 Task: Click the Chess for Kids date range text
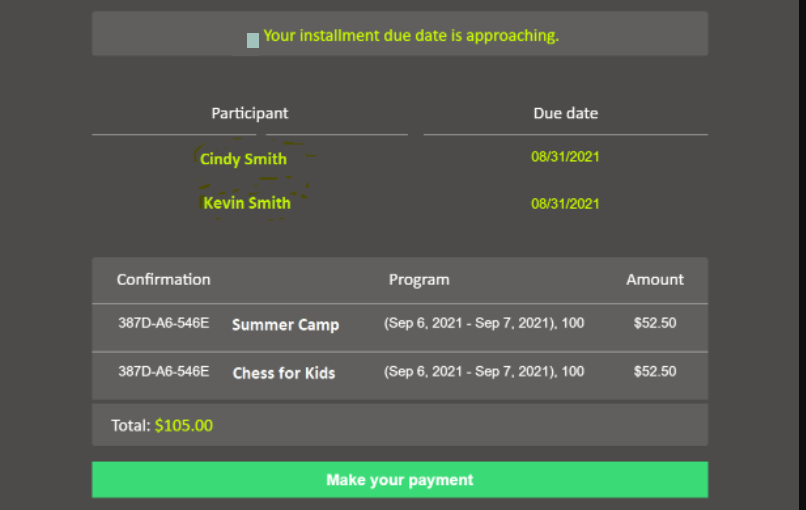pyautogui.click(x=484, y=371)
